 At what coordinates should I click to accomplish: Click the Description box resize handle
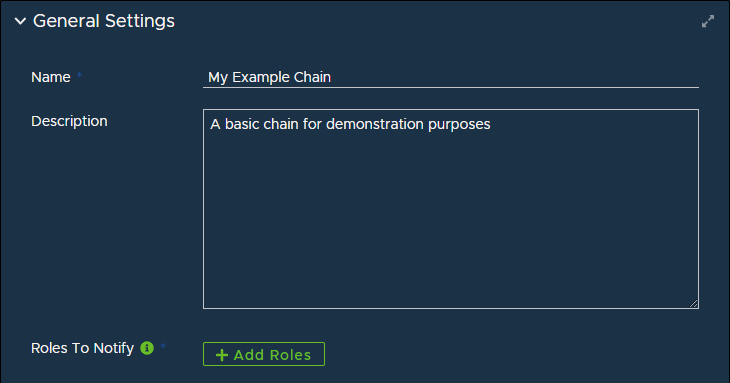694,303
